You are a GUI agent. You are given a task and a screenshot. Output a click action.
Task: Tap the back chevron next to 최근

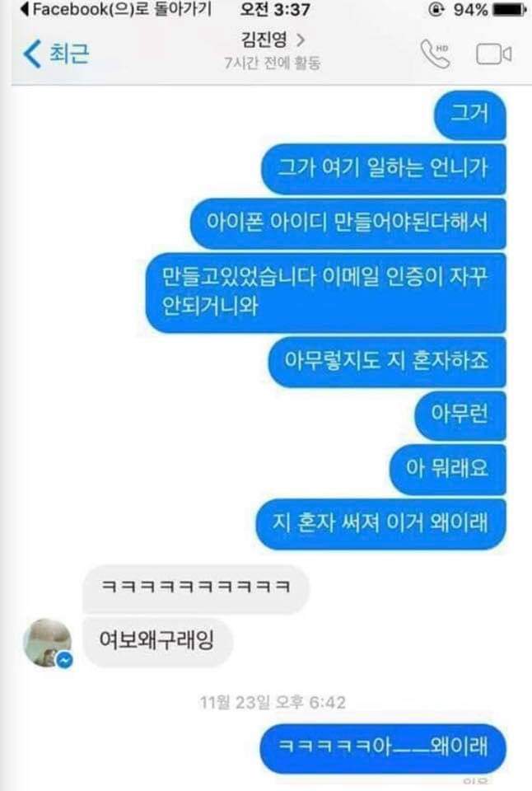(x=32, y=54)
